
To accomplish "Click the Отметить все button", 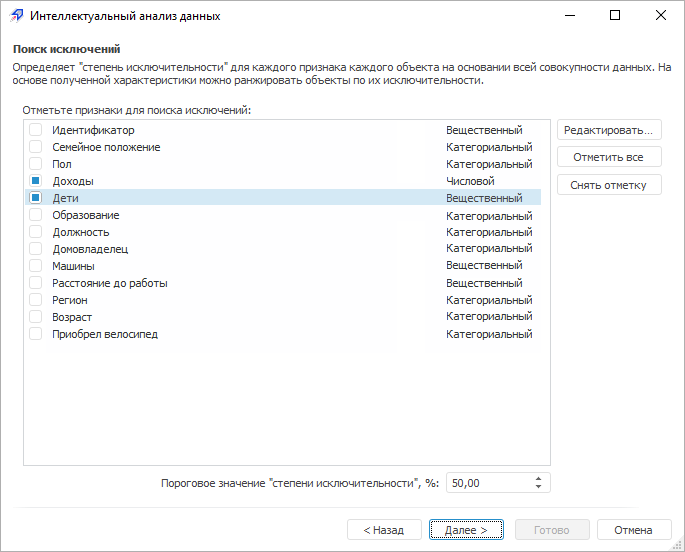I will pos(609,157).
